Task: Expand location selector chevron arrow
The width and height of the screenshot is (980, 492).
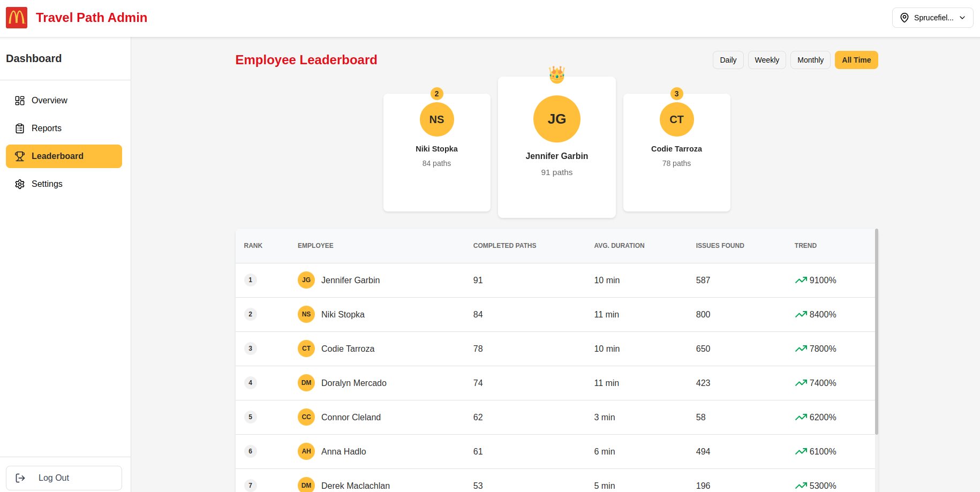Action: pos(962,18)
